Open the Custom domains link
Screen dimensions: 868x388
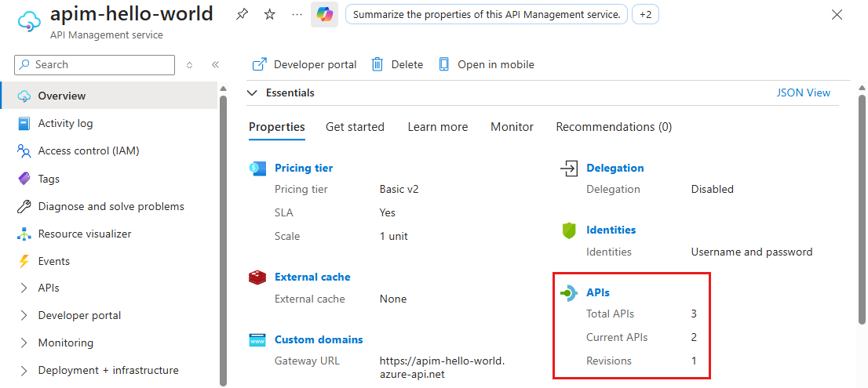point(319,340)
